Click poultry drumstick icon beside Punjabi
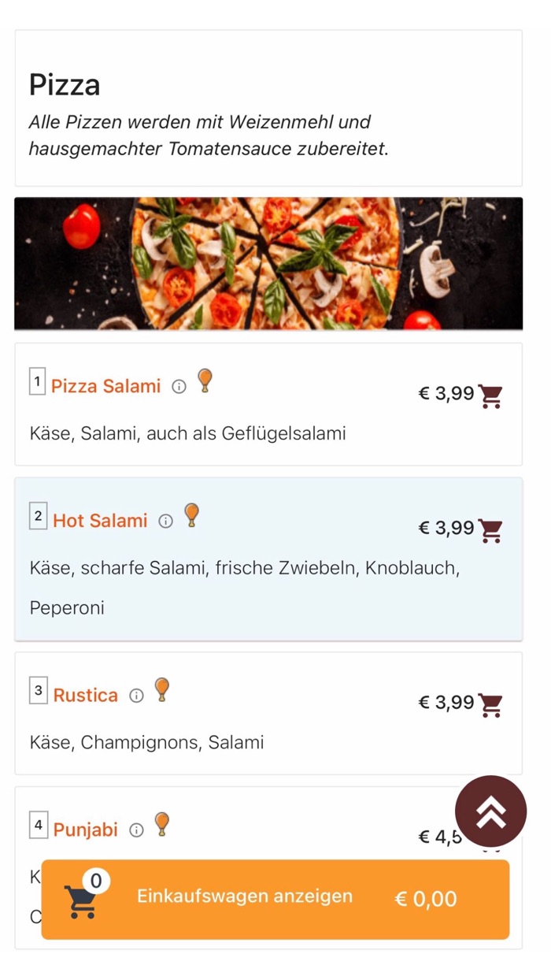551x980 pixels. pyautogui.click(x=162, y=824)
